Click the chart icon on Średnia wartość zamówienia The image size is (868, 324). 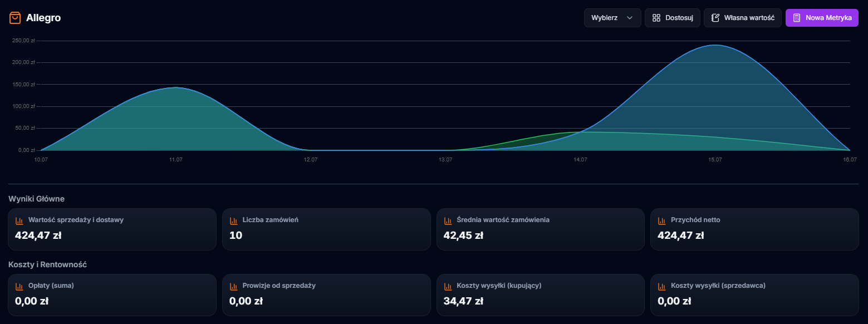[x=448, y=219]
